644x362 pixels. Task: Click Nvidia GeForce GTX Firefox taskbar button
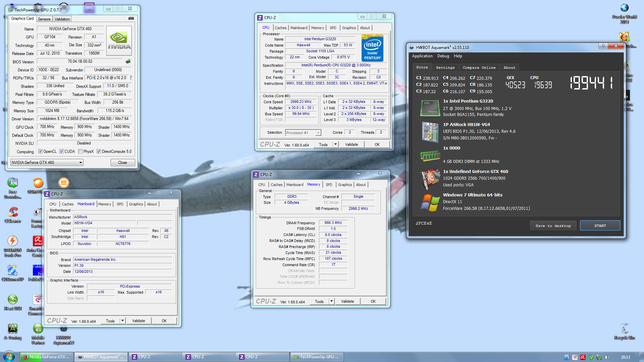click(x=47, y=357)
